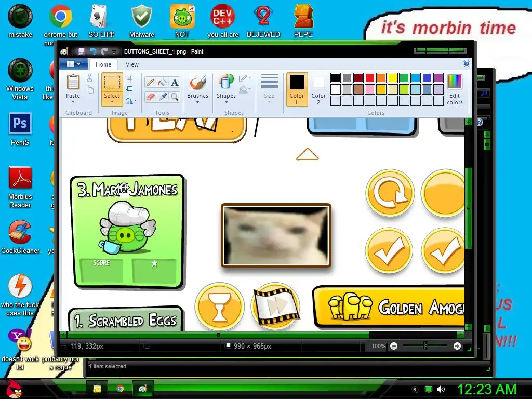Select the Magnifier tool
The image size is (532, 399).
(175, 97)
